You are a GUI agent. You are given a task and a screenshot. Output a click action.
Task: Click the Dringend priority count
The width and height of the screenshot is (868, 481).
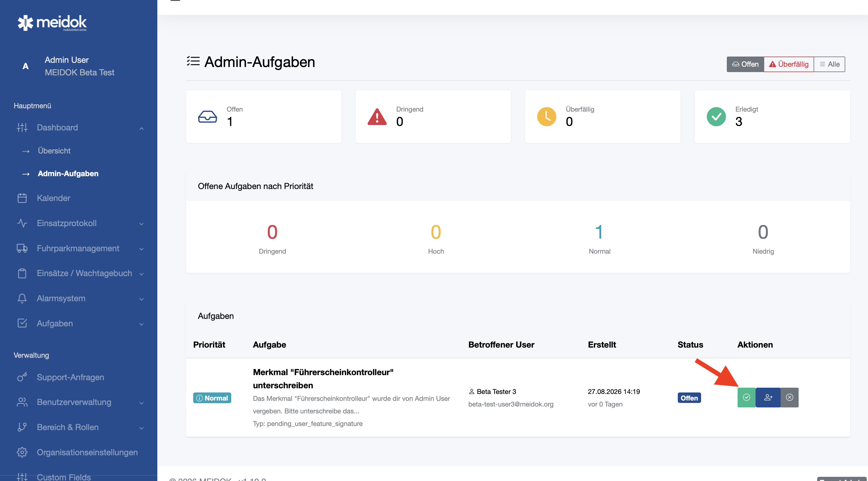coord(272,232)
